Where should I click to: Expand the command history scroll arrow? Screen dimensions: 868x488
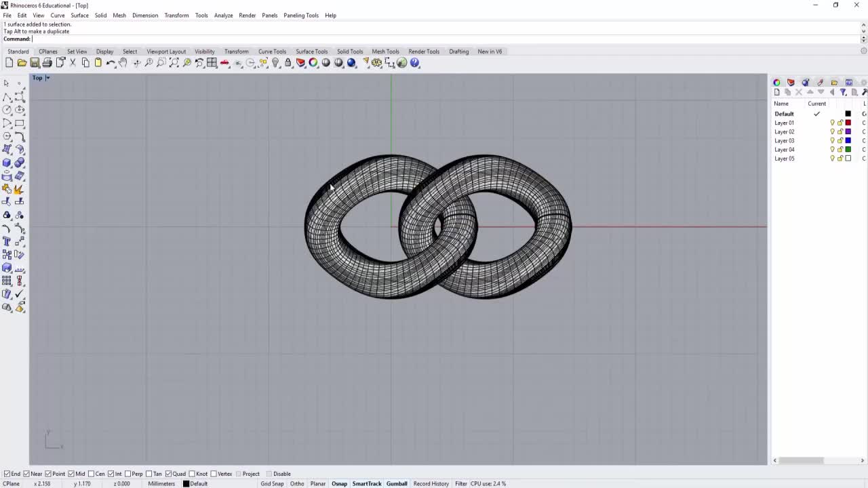[x=863, y=39]
